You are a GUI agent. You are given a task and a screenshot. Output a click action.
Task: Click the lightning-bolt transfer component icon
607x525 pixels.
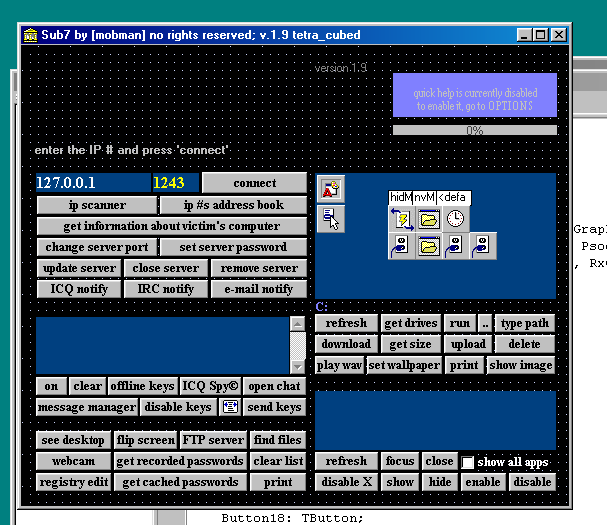402,219
